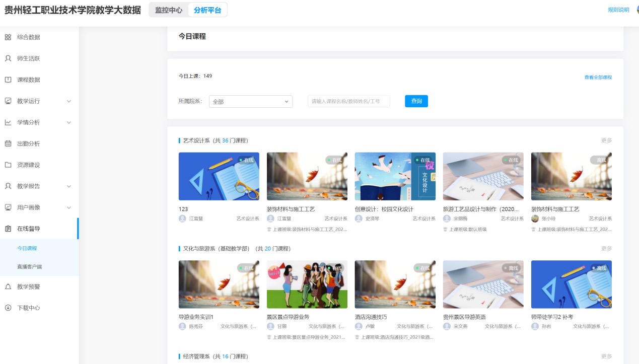The width and height of the screenshot is (639, 364).
Task: Click the 课程数据 book icon
Action: pyautogui.click(x=8, y=80)
